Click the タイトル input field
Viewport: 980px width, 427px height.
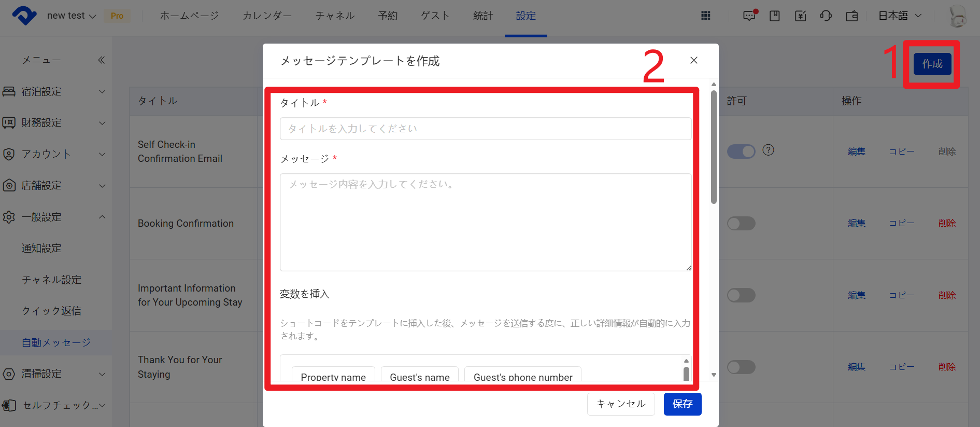pyautogui.click(x=485, y=129)
